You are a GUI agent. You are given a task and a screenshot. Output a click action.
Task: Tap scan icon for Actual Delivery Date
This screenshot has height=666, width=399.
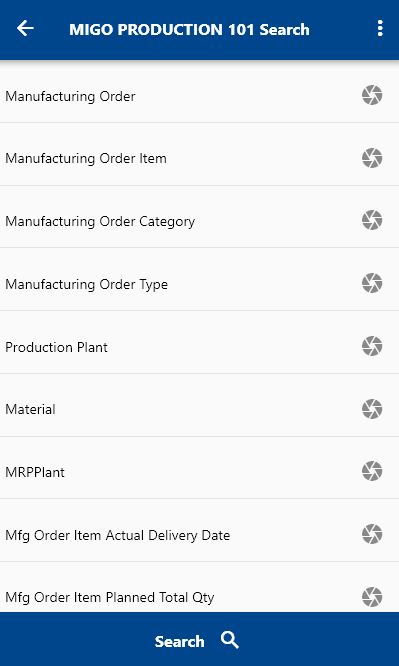point(372,534)
